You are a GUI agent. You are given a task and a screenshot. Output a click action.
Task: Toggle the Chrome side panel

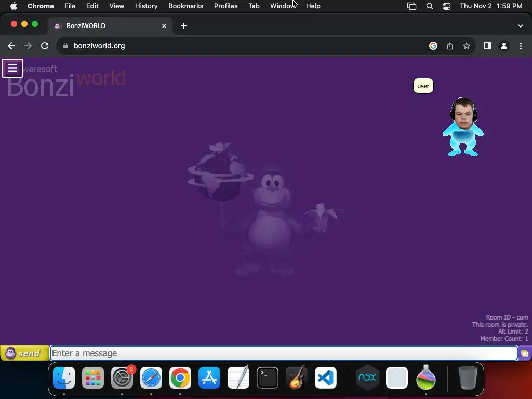pyautogui.click(x=487, y=46)
